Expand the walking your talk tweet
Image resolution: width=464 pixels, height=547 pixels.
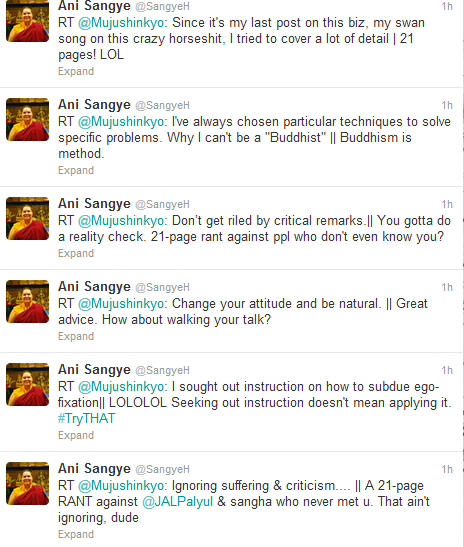tap(76, 337)
